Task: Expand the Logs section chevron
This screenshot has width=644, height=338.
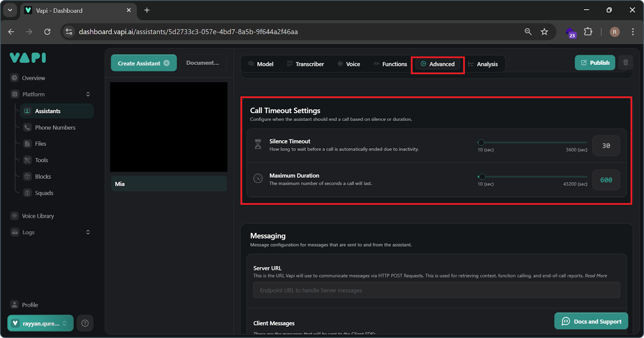Action: pos(88,232)
